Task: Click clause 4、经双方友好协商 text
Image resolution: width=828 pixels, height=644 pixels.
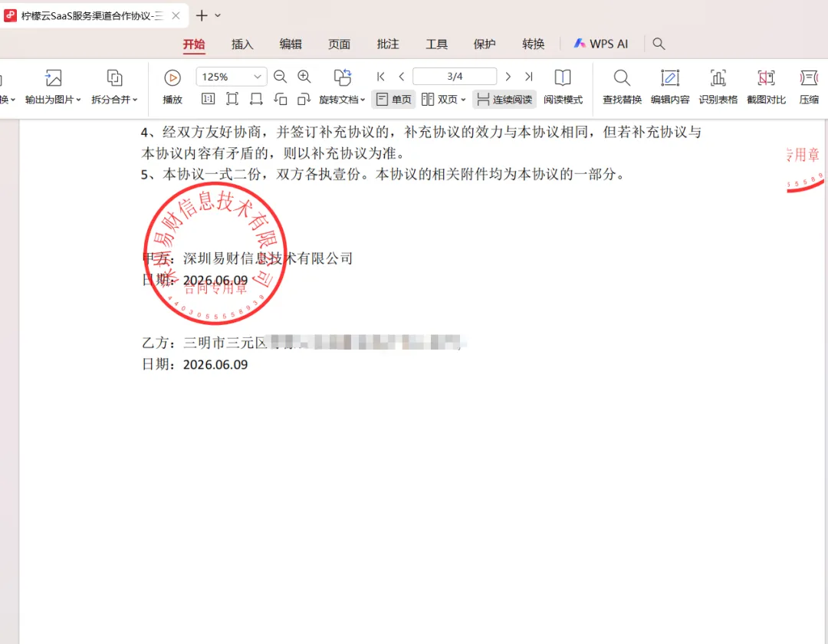Action: pyautogui.click(x=421, y=143)
